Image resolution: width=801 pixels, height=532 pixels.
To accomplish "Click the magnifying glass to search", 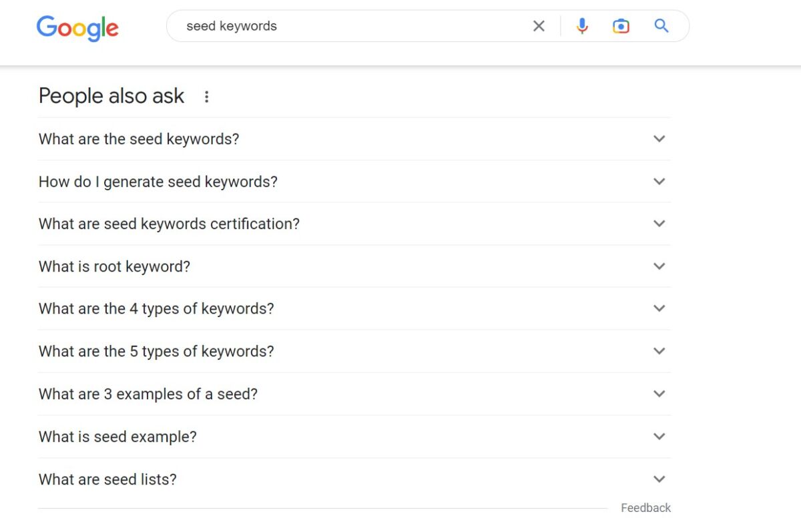I will click(x=661, y=25).
